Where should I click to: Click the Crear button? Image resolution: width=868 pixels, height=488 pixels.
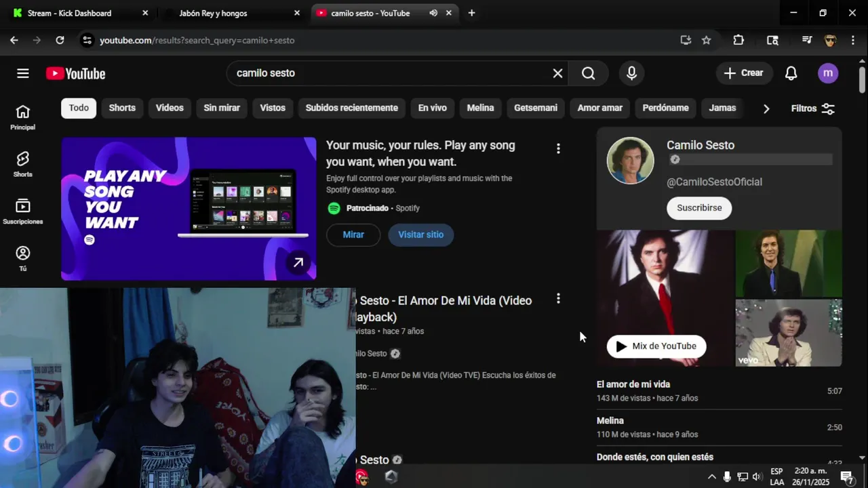(744, 73)
